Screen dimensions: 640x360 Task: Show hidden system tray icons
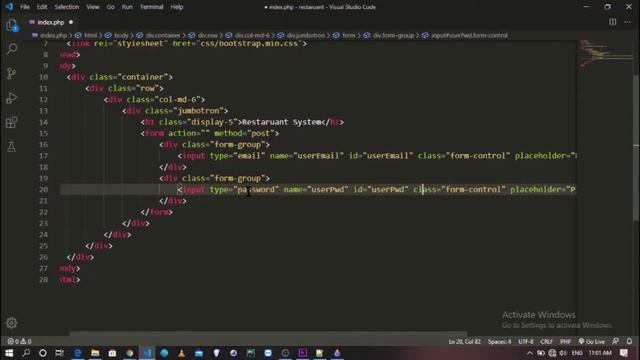click(x=529, y=353)
